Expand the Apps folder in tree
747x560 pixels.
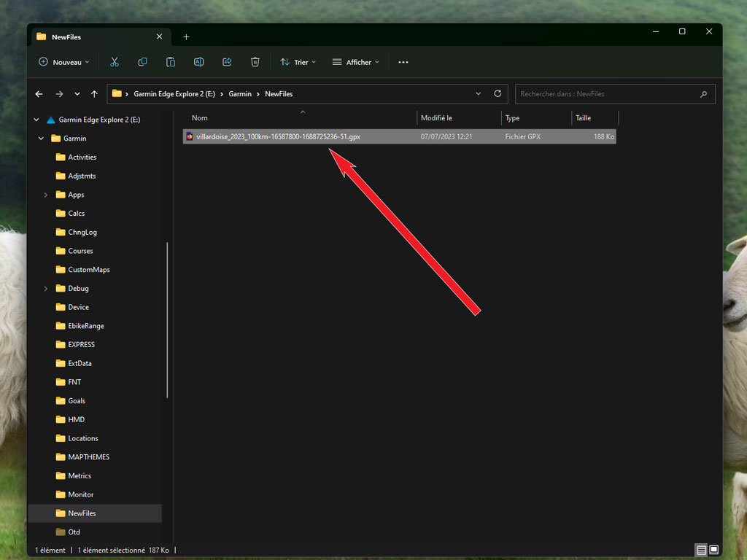tap(46, 195)
